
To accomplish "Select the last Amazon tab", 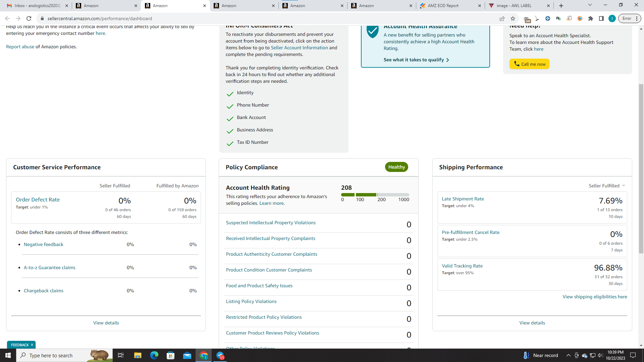I will (381, 6).
